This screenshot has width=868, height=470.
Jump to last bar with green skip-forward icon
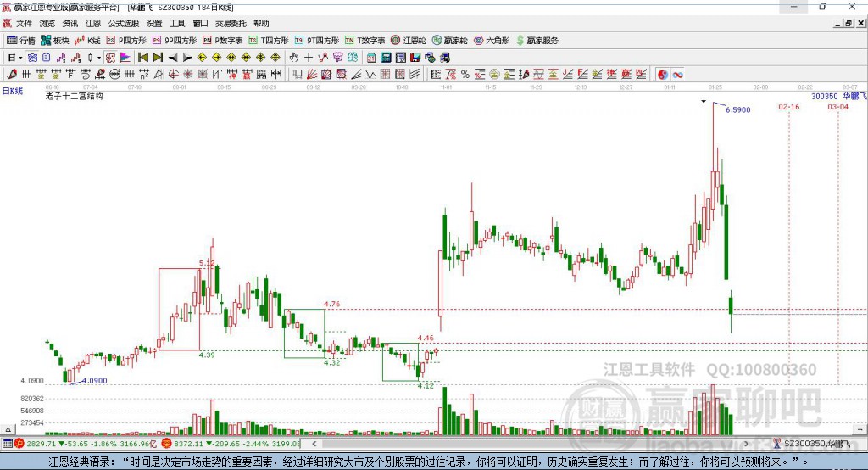click(x=158, y=58)
